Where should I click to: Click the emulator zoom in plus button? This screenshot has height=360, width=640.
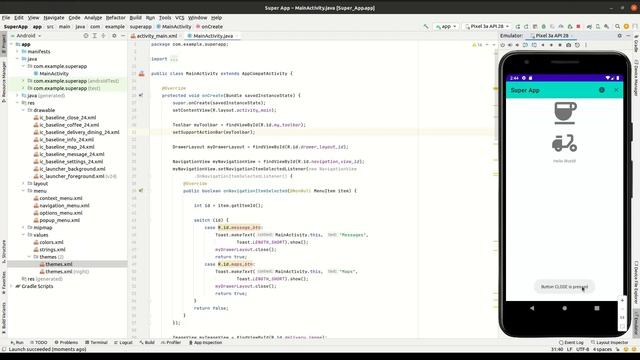tap(622, 300)
